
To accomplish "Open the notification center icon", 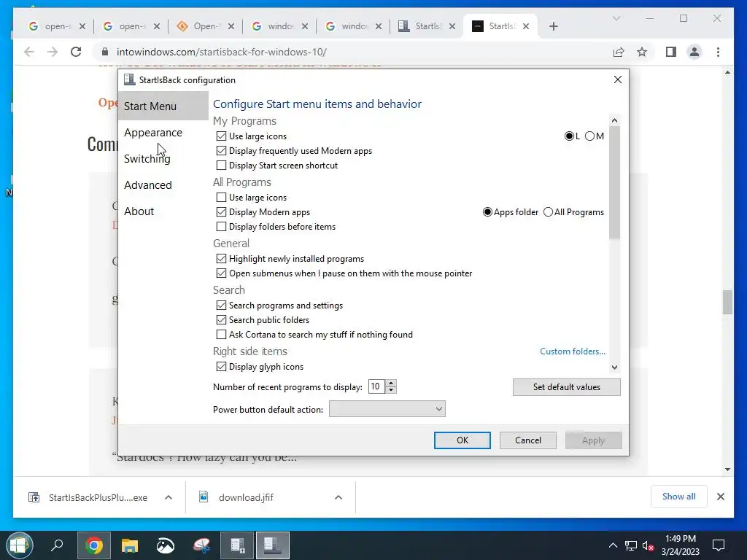I will click(x=719, y=545).
